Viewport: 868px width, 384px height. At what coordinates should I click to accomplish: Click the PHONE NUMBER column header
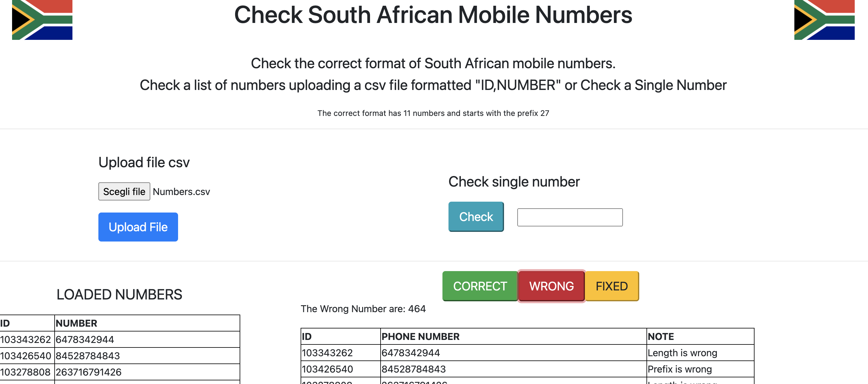[420, 336]
